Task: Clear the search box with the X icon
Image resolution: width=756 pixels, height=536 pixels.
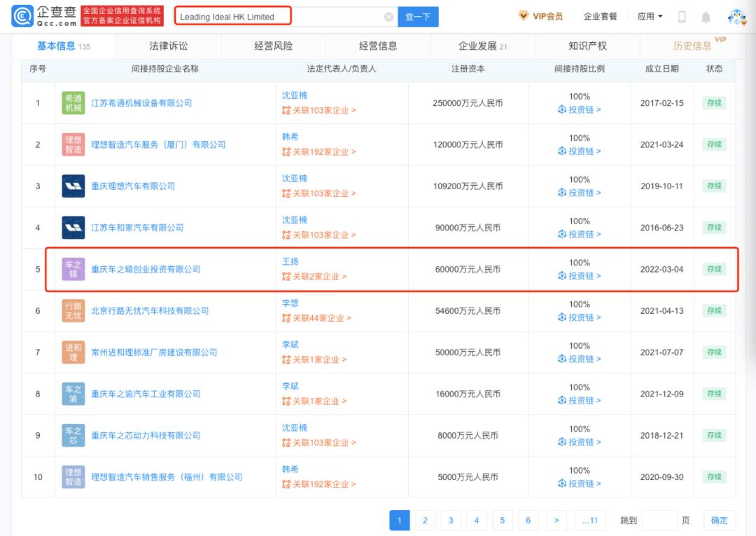Action: (388, 17)
